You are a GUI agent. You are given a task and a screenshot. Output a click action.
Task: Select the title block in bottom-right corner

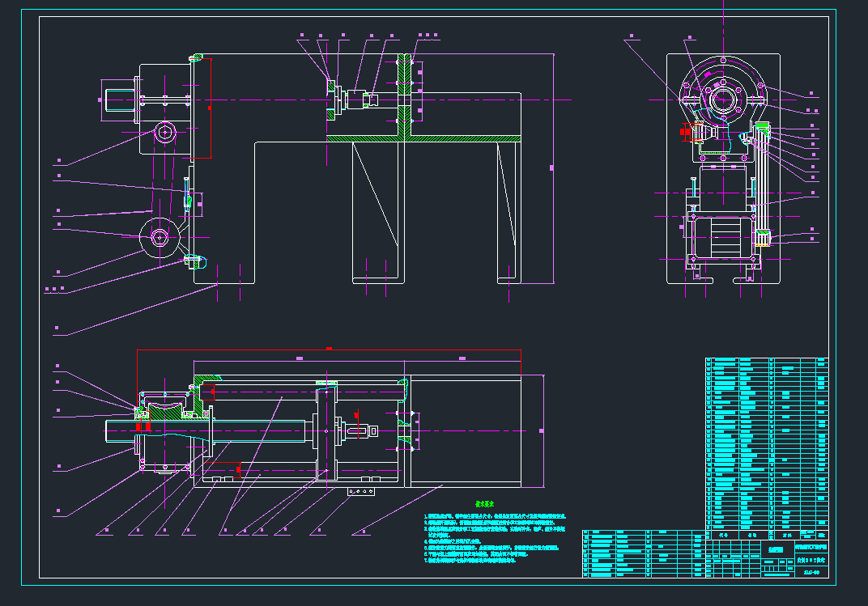(x=767, y=554)
